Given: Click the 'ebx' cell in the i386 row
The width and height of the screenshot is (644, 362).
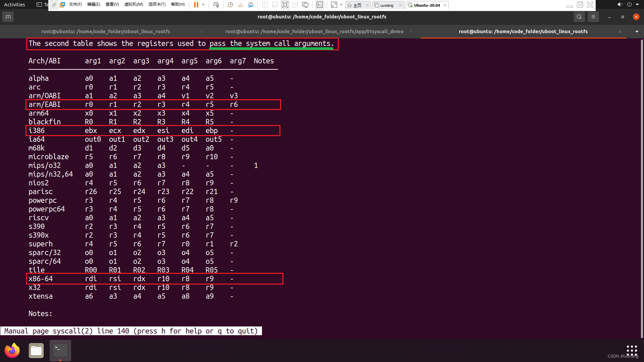Looking at the screenshot, I should 91,131.
